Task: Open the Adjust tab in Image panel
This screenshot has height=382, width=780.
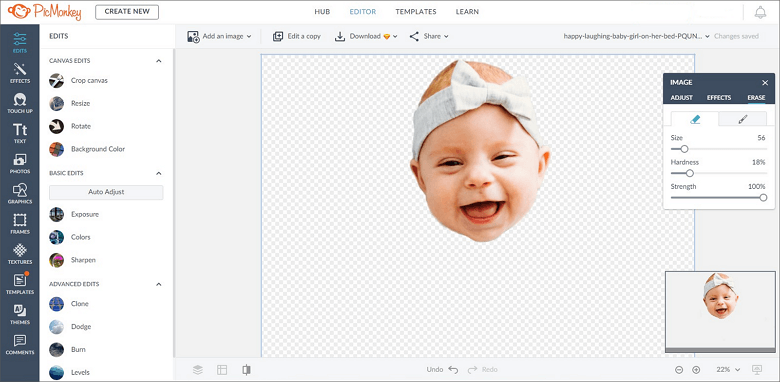Action: [682, 97]
